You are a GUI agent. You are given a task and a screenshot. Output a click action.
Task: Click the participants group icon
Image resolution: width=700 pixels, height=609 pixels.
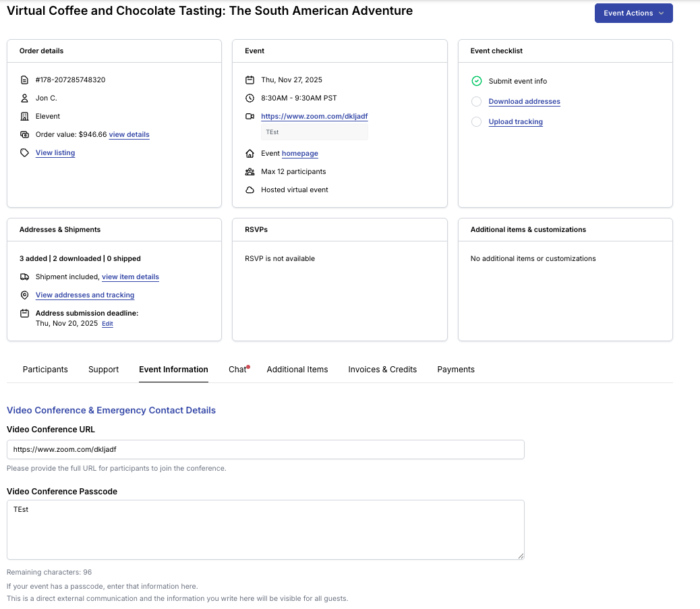click(x=250, y=171)
